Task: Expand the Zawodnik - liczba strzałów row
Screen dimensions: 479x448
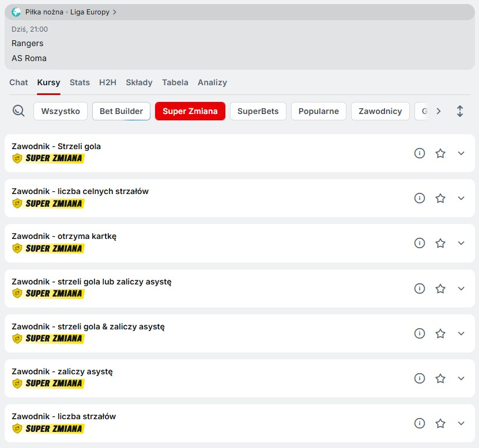Action: (x=461, y=423)
